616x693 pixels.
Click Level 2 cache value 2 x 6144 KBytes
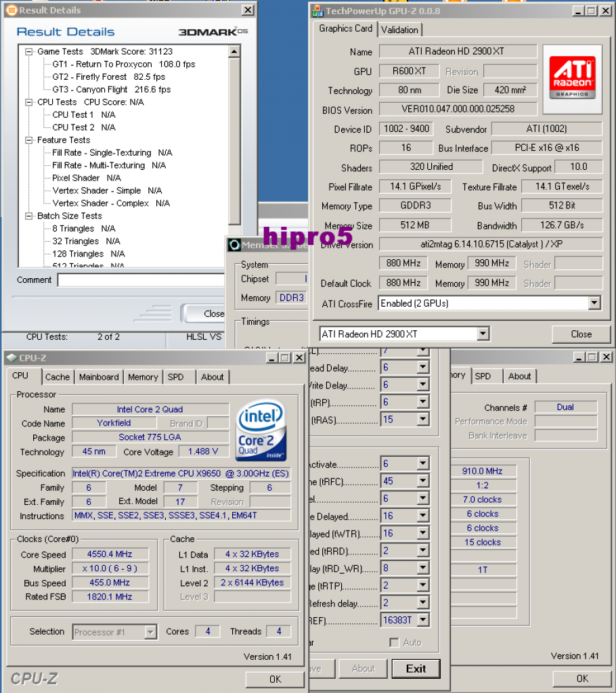(252, 583)
